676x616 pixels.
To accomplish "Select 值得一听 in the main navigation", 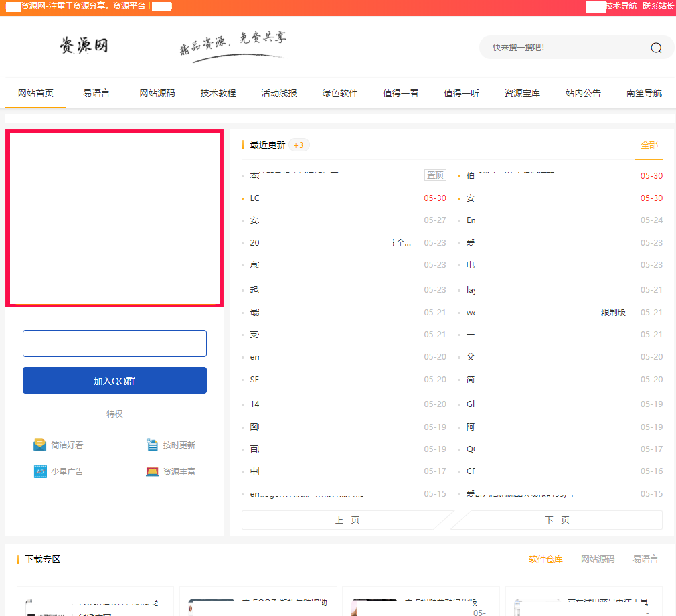I will click(x=461, y=93).
